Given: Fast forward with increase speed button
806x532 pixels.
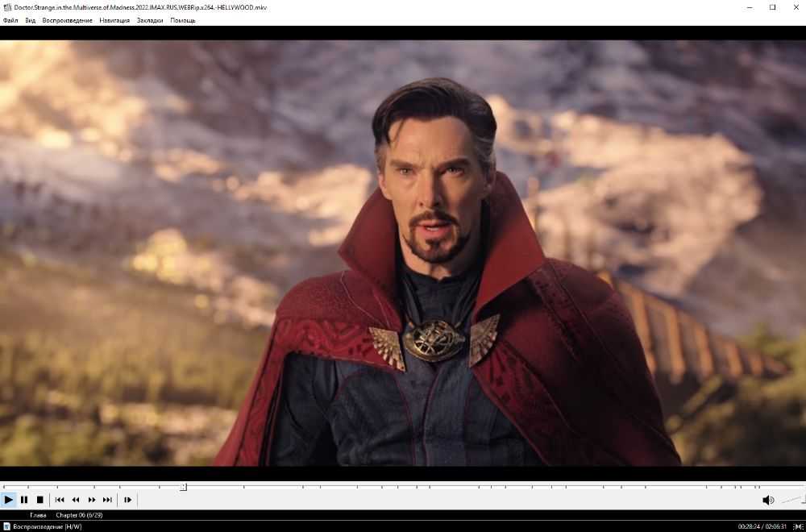Looking at the screenshot, I should [x=92, y=500].
